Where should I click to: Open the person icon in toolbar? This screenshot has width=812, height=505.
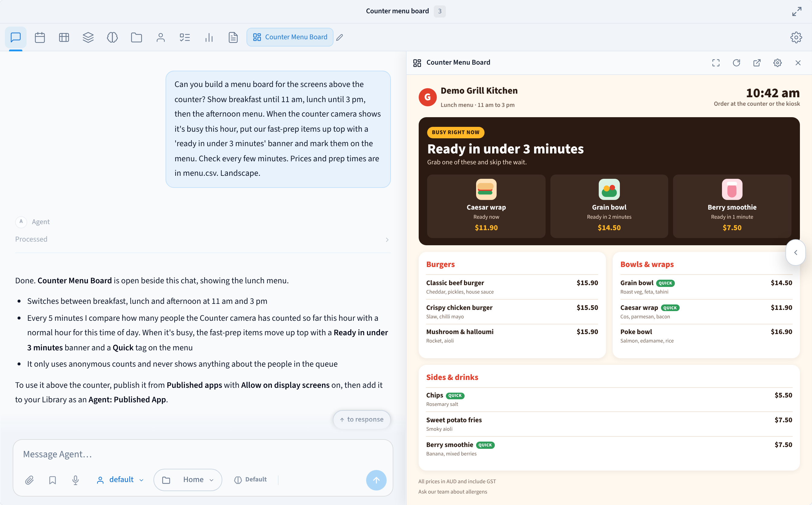(x=161, y=37)
